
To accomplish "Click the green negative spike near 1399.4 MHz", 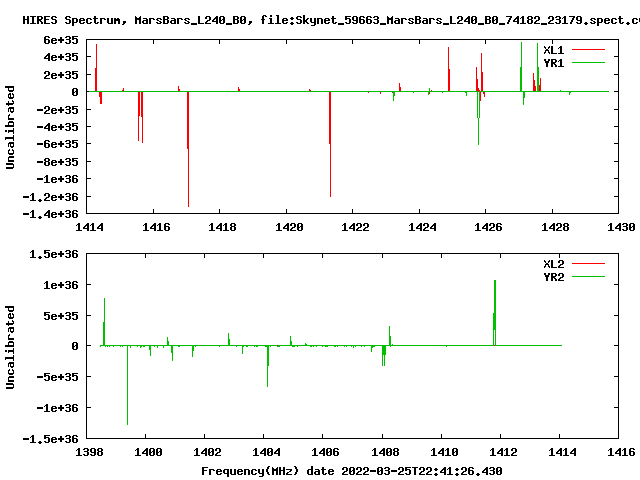I will click(x=127, y=385).
